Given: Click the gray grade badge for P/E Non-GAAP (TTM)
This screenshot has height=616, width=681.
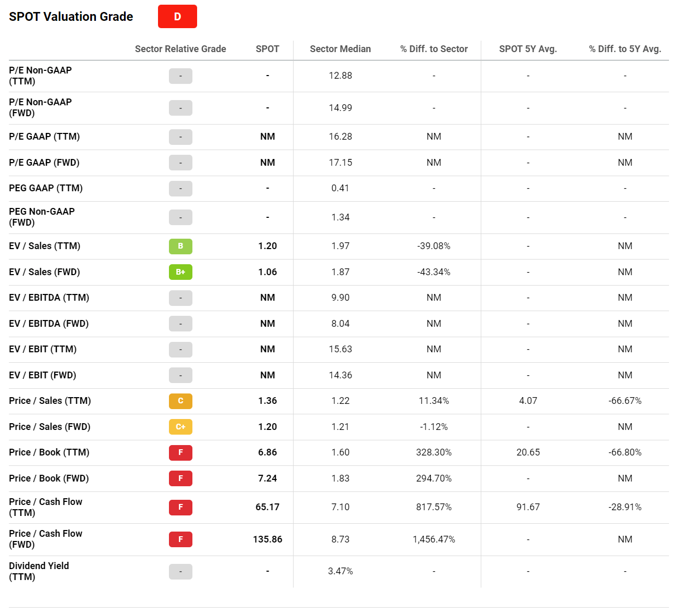Looking at the screenshot, I should click(180, 76).
